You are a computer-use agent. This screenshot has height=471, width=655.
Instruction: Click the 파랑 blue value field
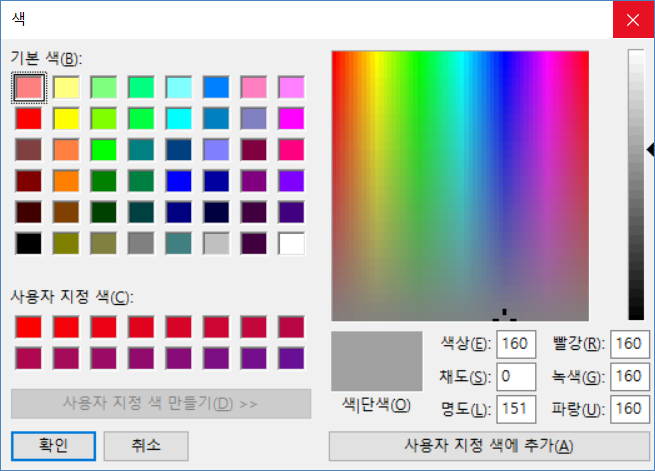point(629,408)
